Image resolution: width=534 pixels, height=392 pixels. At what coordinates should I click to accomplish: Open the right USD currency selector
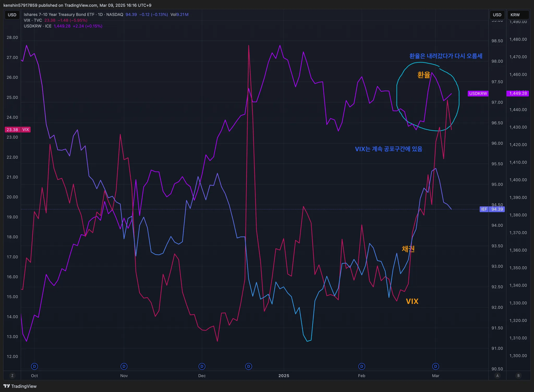(497, 15)
